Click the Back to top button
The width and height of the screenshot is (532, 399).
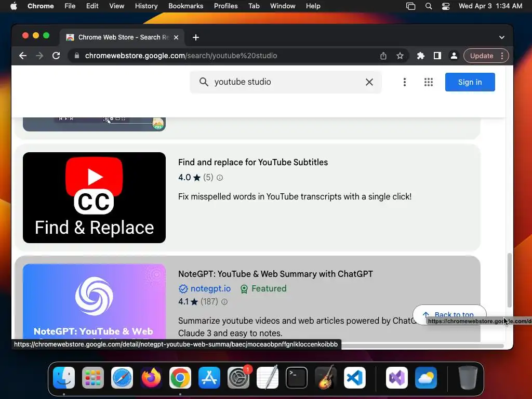449,314
